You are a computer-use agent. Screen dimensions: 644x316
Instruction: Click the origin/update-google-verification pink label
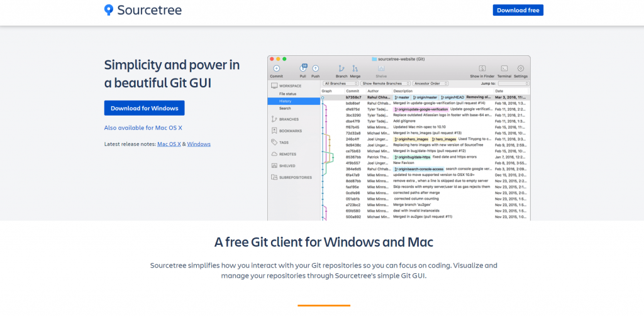[421, 109]
